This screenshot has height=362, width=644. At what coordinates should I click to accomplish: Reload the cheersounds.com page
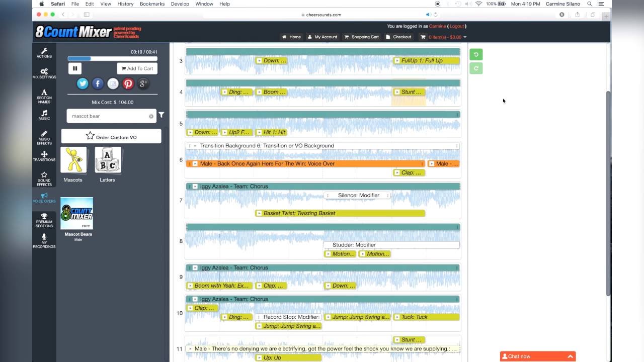[435, 15]
